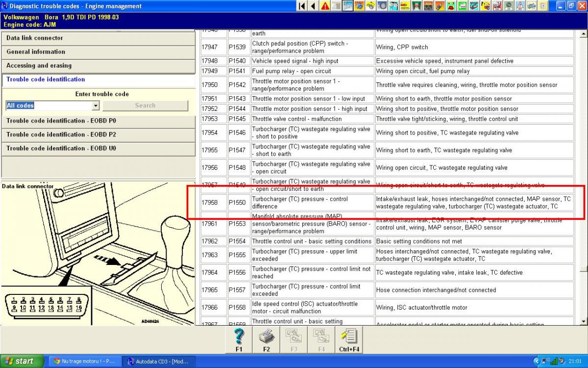This screenshot has height=368, width=588.
Task: Click the All codes combo box field
Action: (48, 105)
